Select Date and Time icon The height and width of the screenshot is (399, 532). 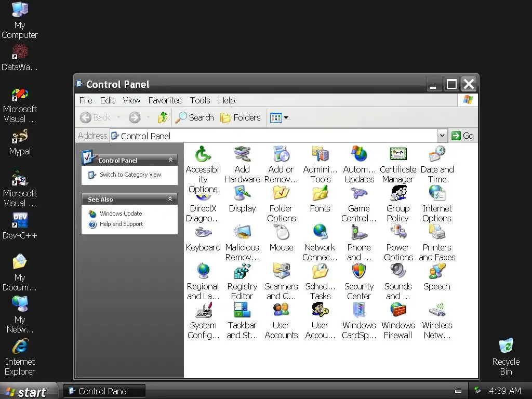[437, 155]
